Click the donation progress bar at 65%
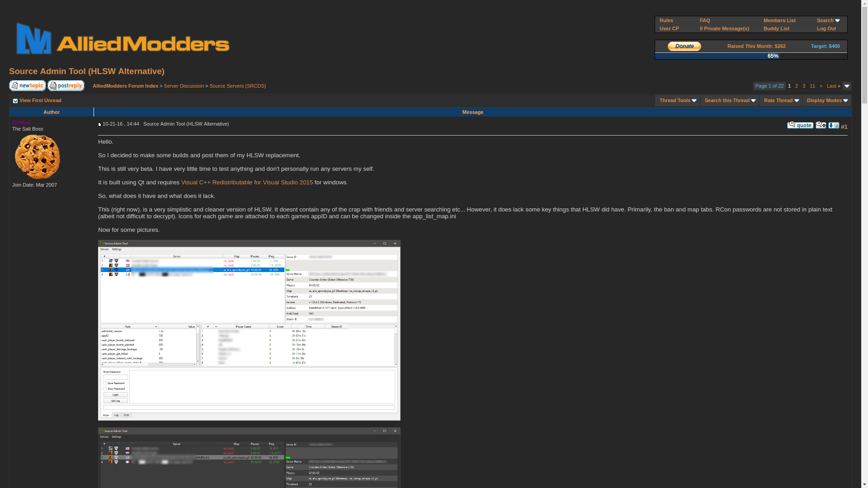Image resolution: width=868 pixels, height=488 pixels. tap(751, 56)
